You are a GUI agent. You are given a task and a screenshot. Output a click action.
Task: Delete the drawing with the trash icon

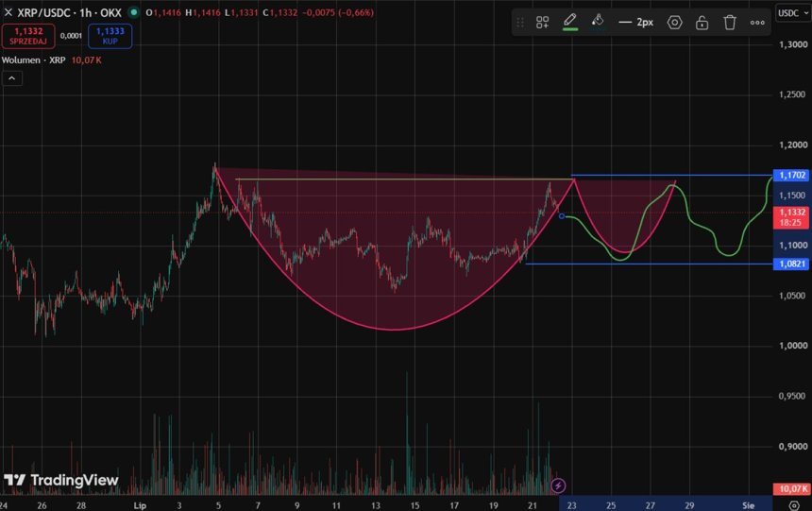(x=730, y=23)
